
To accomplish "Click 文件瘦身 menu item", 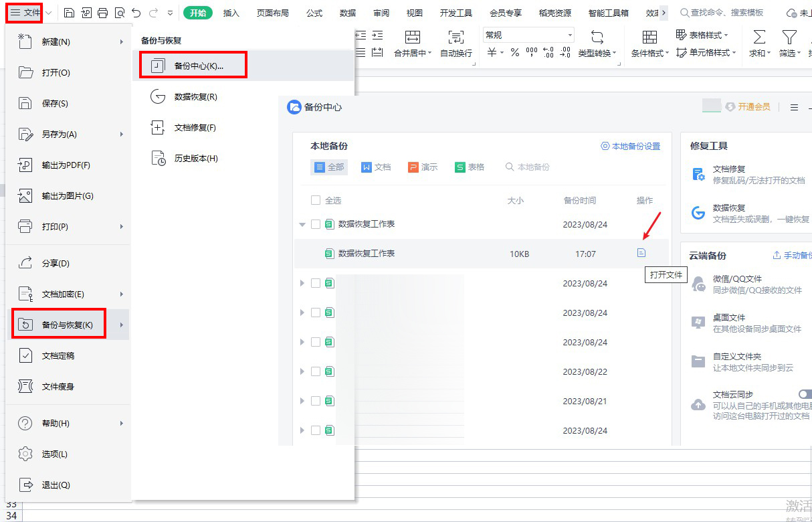I will (68, 386).
